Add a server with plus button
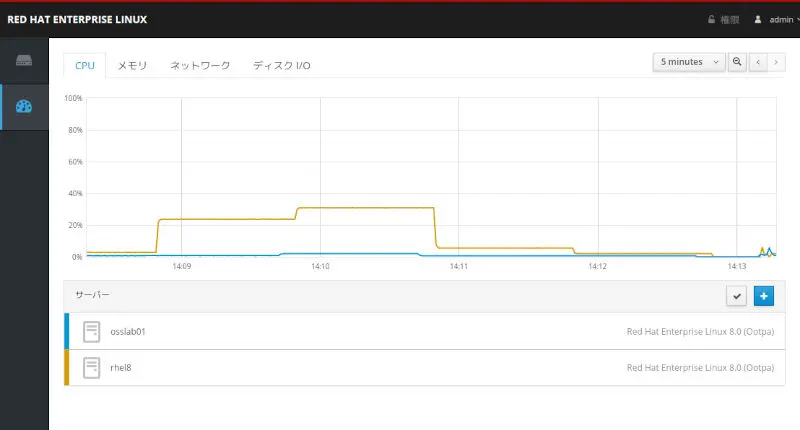Screen dimensions: 800x430 coord(764,296)
